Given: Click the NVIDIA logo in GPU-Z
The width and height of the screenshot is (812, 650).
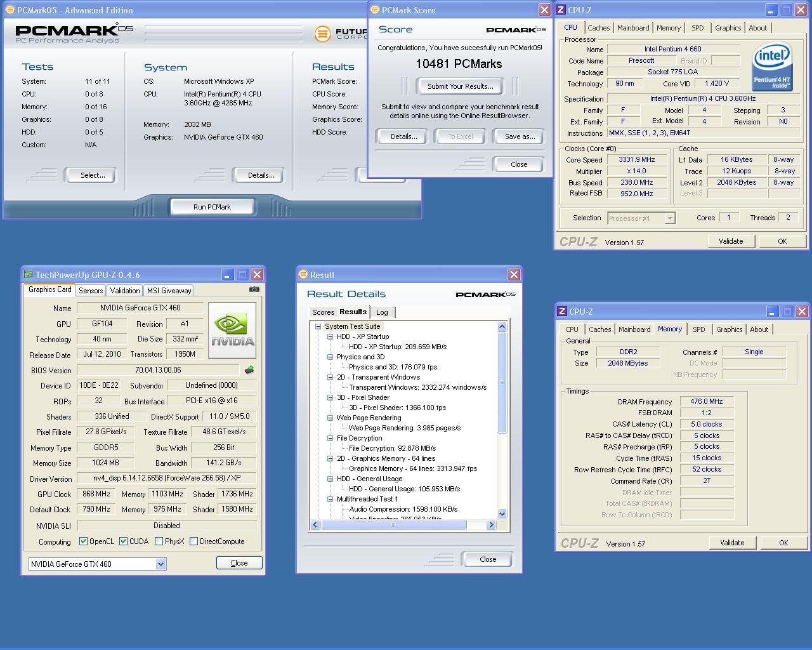Looking at the screenshot, I should (232, 330).
